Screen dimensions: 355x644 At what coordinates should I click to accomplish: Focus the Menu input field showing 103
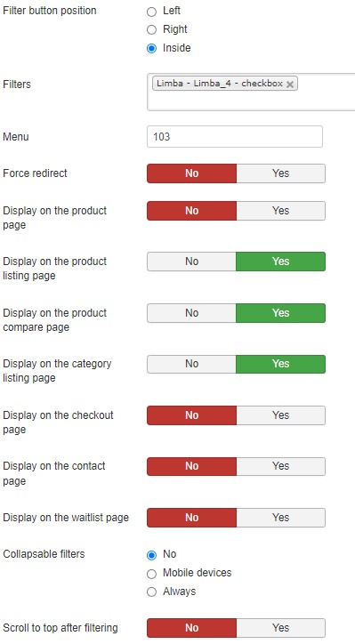click(x=235, y=137)
